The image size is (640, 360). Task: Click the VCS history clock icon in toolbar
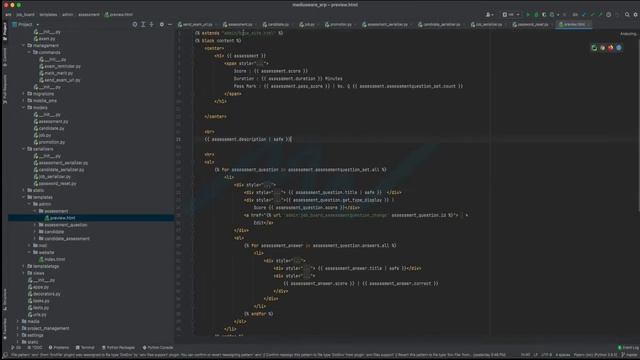point(608,15)
